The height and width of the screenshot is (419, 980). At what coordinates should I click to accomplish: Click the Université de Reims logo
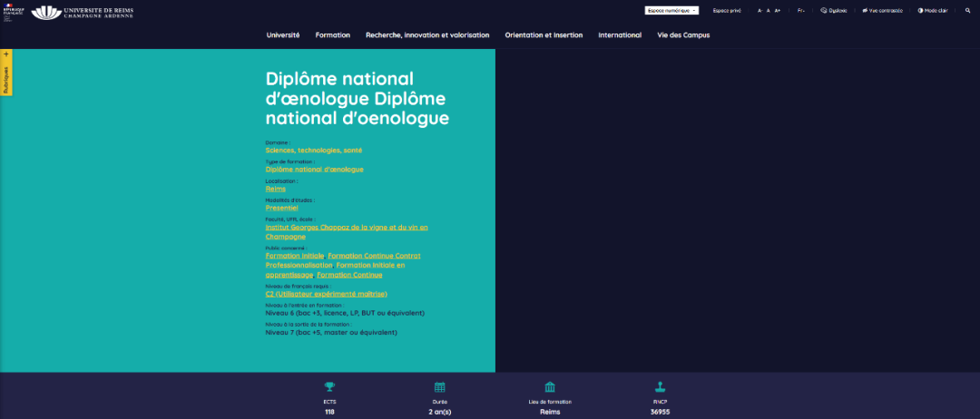[x=82, y=13]
